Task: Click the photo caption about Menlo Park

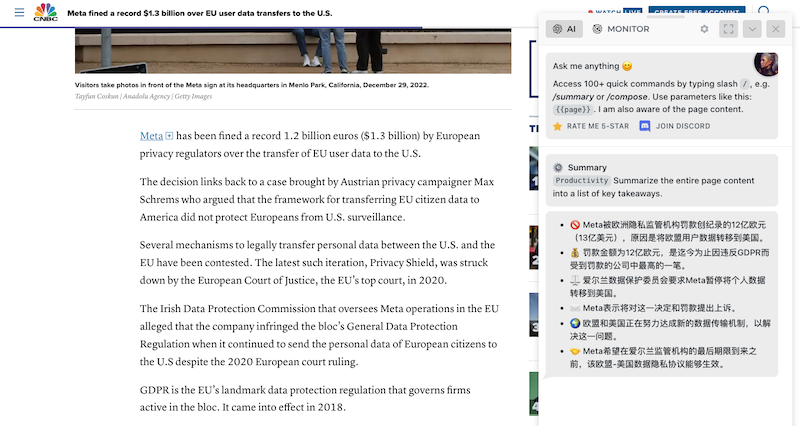Action: pyautogui.click(x=252, y=85)
